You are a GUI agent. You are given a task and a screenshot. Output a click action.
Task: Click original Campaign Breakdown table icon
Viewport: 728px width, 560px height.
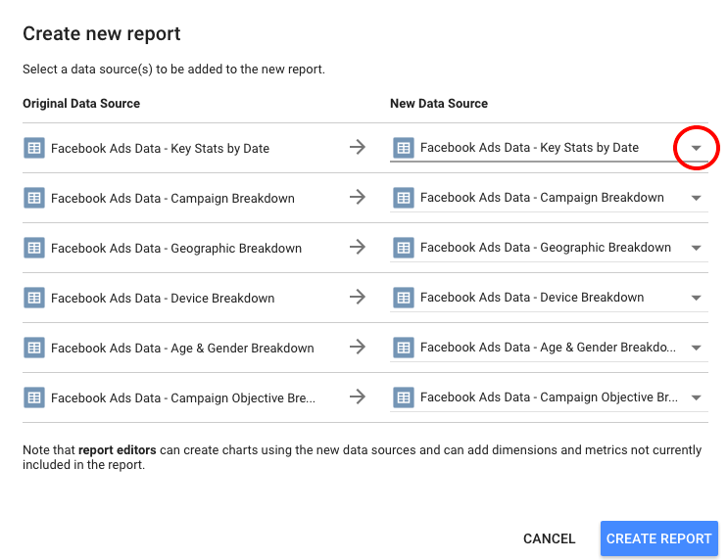tap(34, 198)
